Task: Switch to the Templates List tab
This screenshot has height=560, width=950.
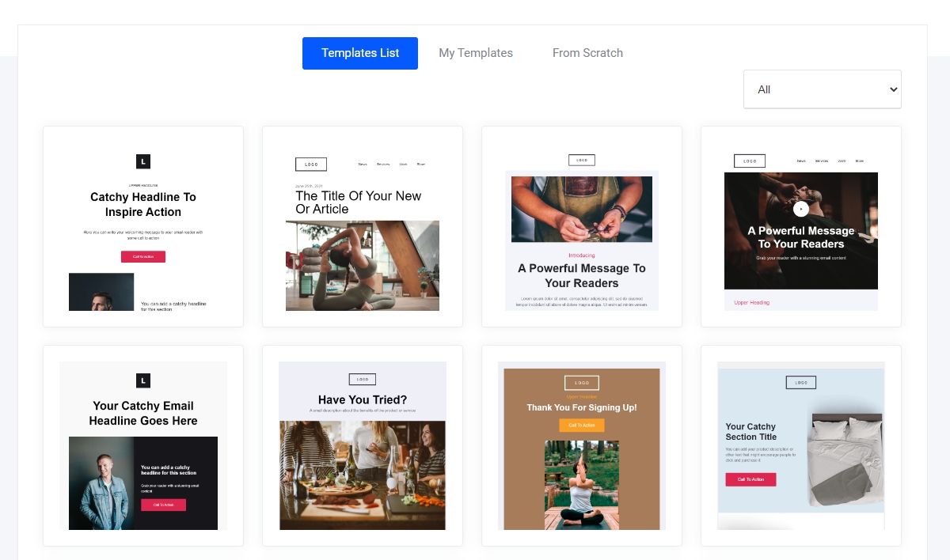Action: tap(360, 53)
